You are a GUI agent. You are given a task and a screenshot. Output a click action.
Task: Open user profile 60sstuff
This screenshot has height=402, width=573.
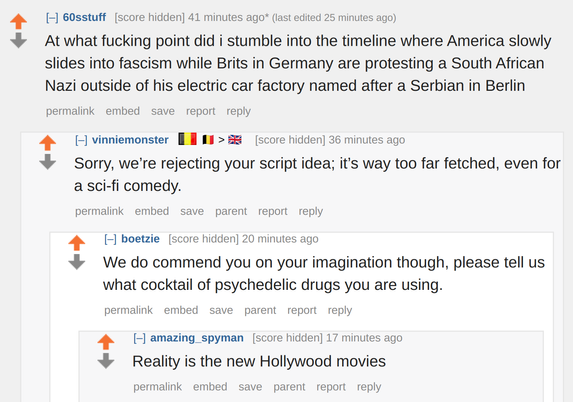(x=84, y=17)
